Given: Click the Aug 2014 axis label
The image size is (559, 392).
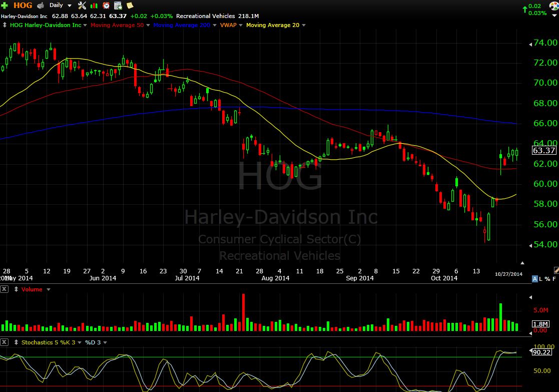Looking at the screenshot, I should pyautogui.click(x=275, y=278).
